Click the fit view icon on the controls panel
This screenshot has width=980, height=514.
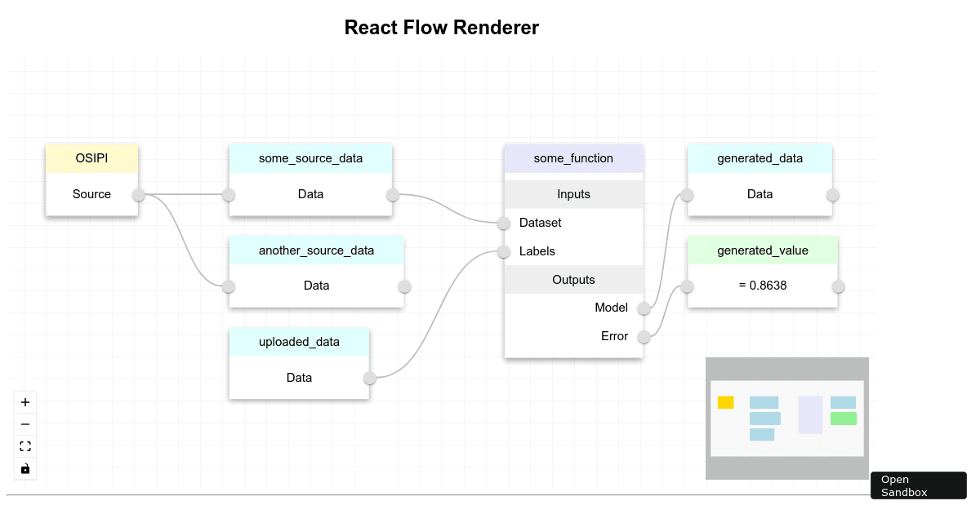pyautogui.click(x=24, y=445)
